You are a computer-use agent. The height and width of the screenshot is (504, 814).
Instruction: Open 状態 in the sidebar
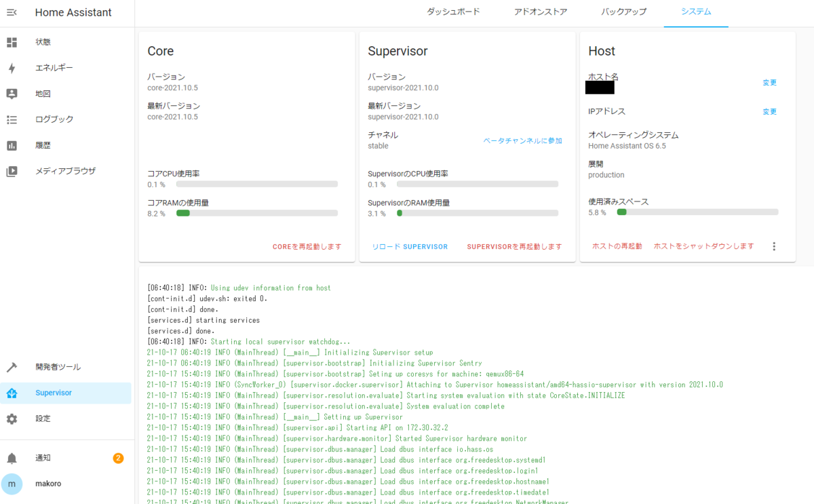66,42
